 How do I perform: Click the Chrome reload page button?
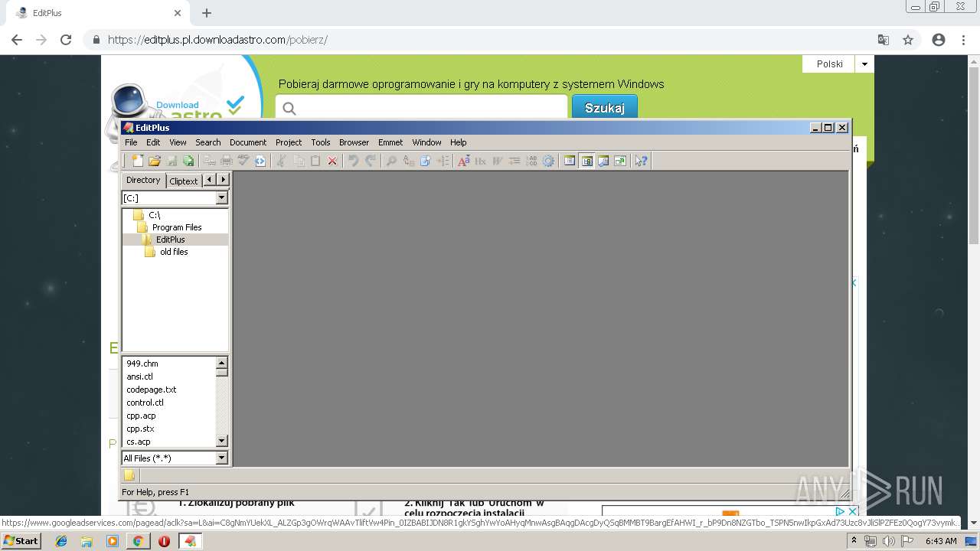click(x=66, y=40)
